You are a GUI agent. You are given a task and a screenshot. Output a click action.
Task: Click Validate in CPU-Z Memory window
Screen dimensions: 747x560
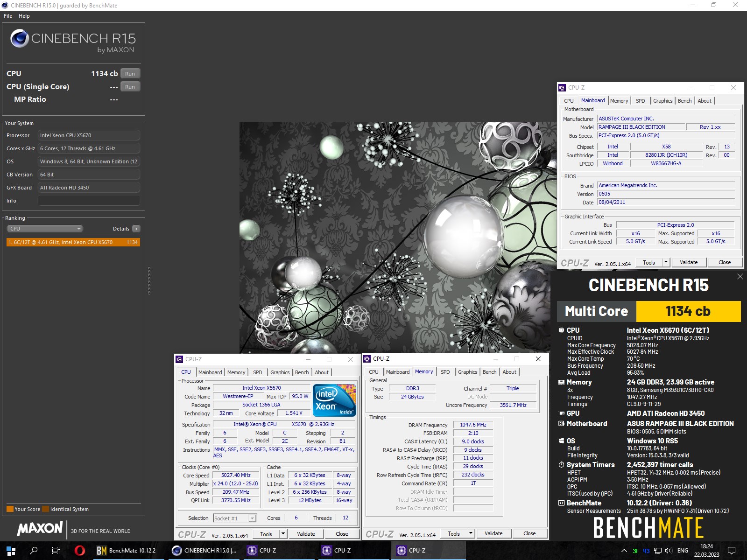tap(493, 533)
